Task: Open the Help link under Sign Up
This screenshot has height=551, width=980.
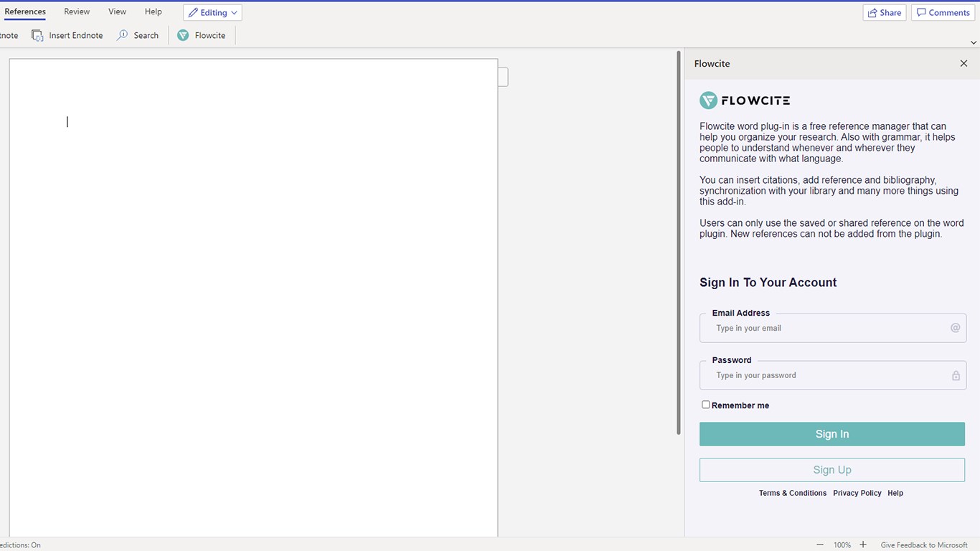Action: pyautogui.click(x=895, y=493)
